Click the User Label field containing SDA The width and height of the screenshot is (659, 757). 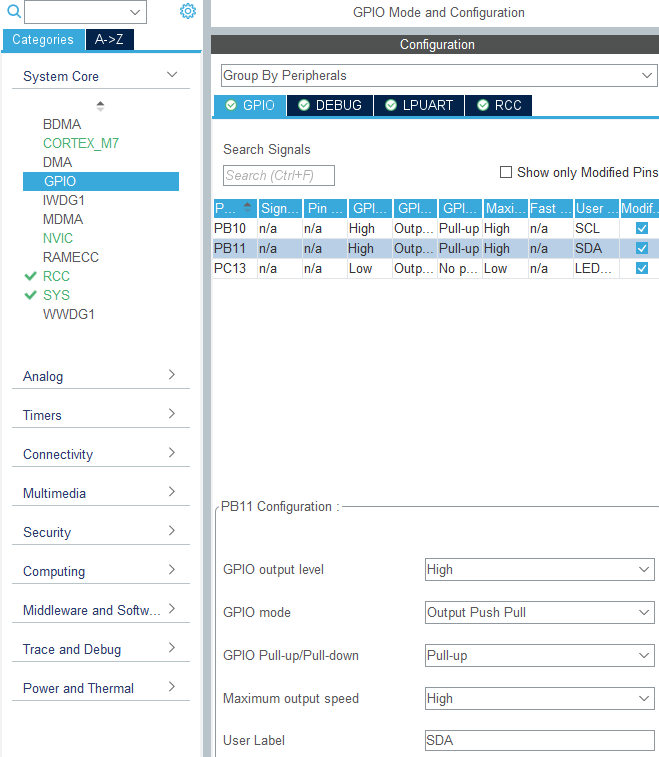540,740
